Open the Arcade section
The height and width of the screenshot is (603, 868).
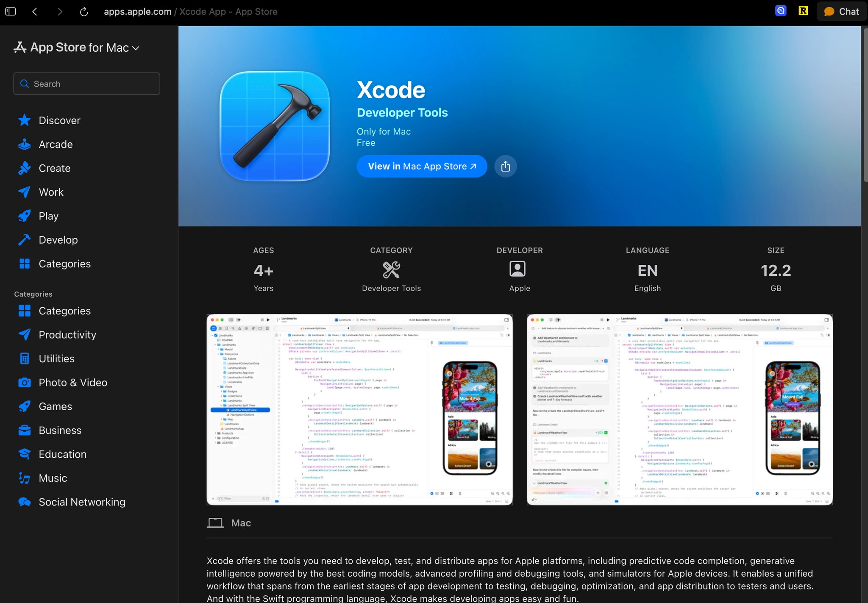coord(56,144)
